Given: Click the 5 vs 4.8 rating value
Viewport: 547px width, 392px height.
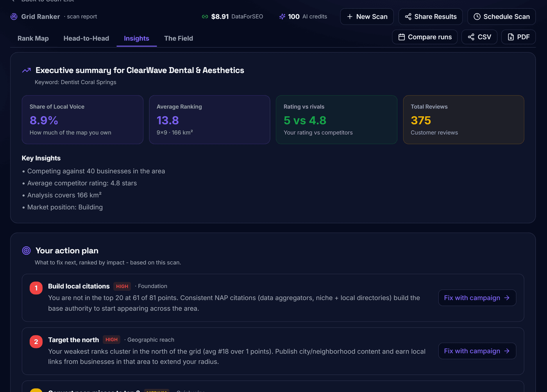Looking at the screenshot, I should (305, 120).
